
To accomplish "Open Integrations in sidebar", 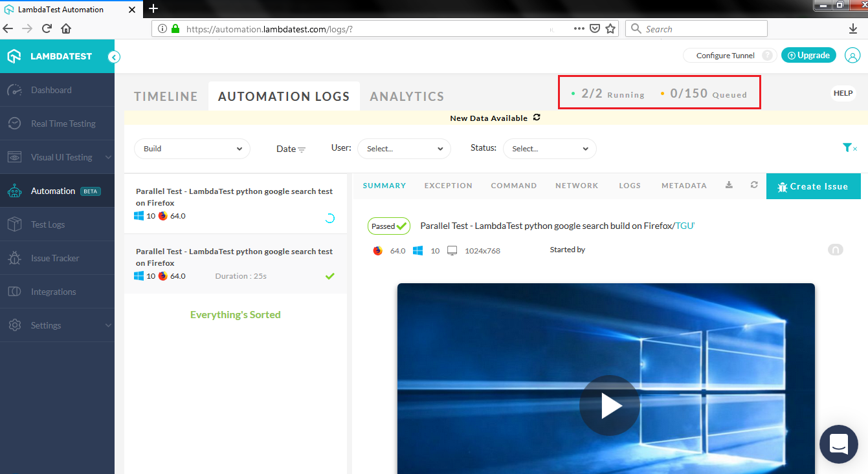I will [57, 292].
